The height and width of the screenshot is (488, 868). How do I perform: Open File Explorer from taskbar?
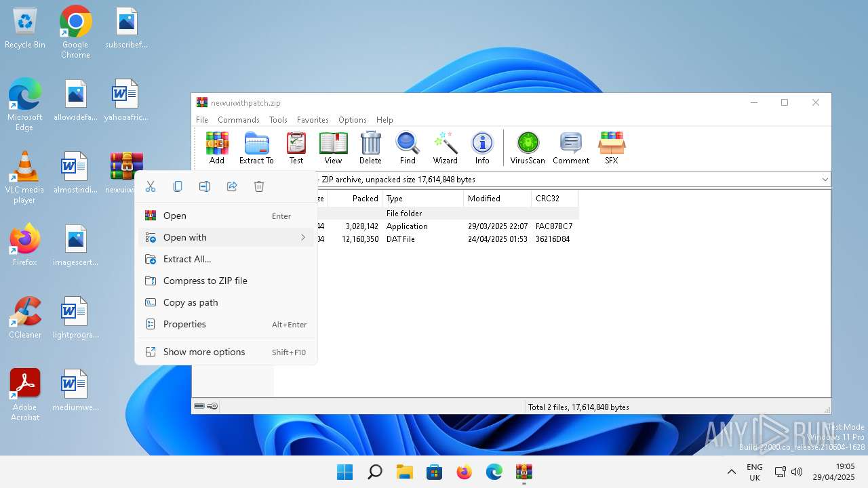point(404,472)
